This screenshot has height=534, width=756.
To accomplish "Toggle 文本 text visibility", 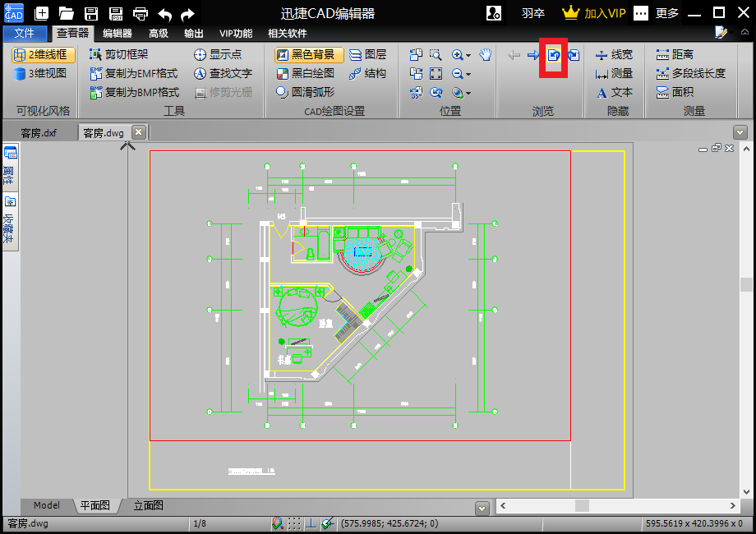I will (x=614, y=92).
